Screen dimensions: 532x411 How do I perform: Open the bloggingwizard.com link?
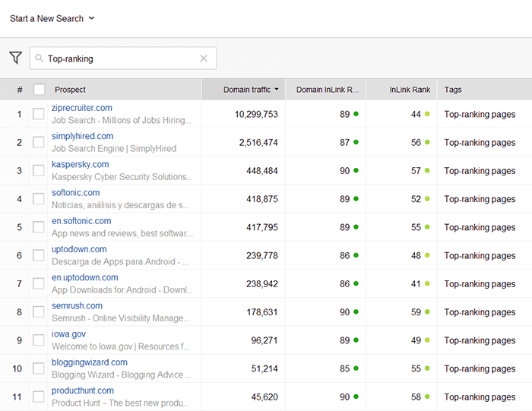pos(90,362)
